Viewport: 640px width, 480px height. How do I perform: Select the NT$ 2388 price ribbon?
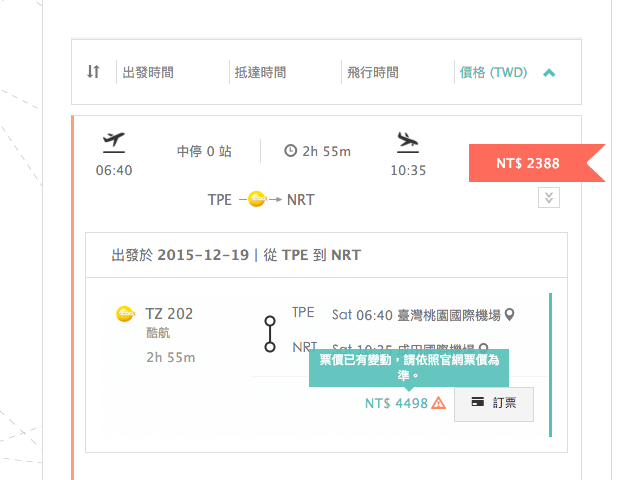click(x=528, y=162)
